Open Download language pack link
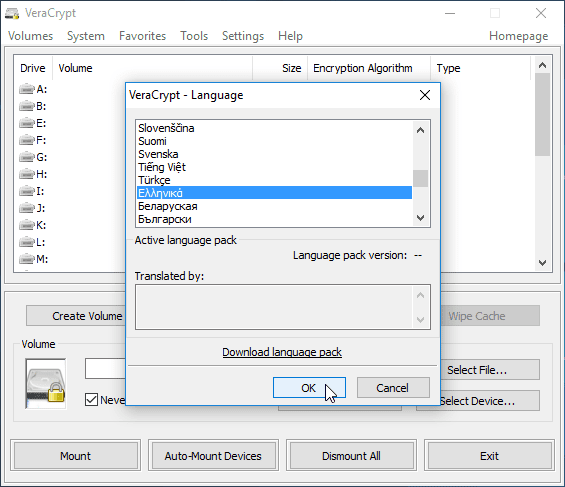Image resolution: width=565 pixels, height=487 pixels. click(282, 352)
